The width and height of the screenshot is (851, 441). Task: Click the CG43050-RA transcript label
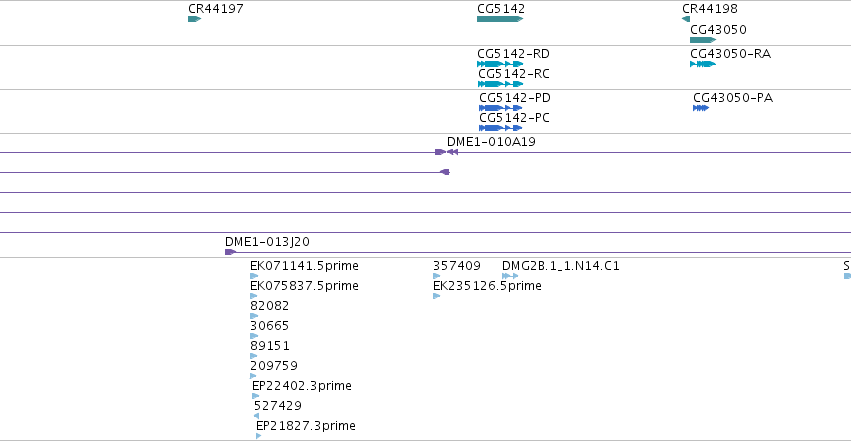[x=731, y=54]
